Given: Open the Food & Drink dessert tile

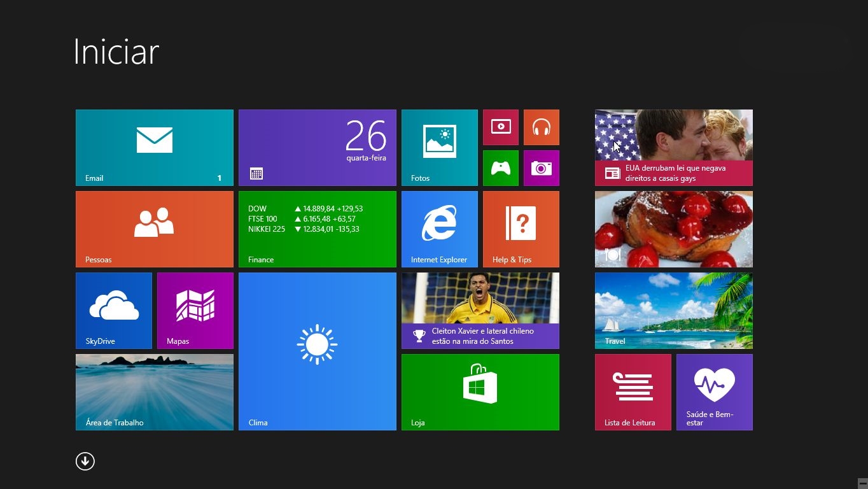Looking at the screenshot, I should [x=674, y=229].
